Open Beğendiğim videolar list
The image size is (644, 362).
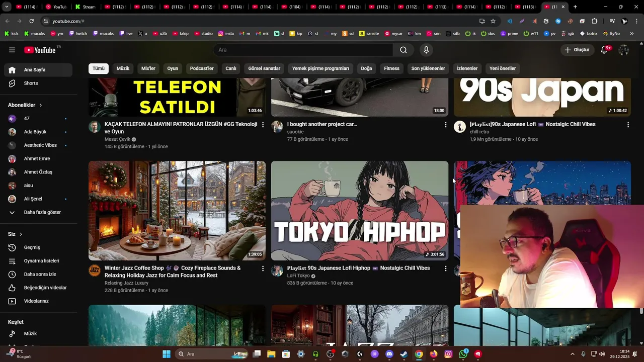point(38,288)
